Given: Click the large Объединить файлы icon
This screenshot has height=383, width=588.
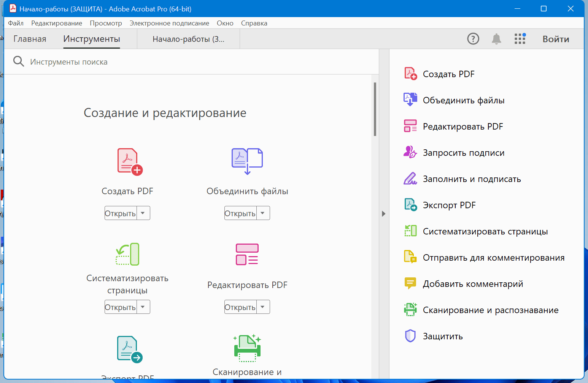Looking at the screenshot, I should tap(247, 161).
